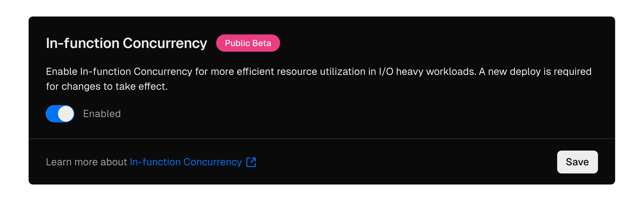Click the word "Concurrency" in the card title
The width and height of the screenshot is (644, 201).
tap(165, 43)
